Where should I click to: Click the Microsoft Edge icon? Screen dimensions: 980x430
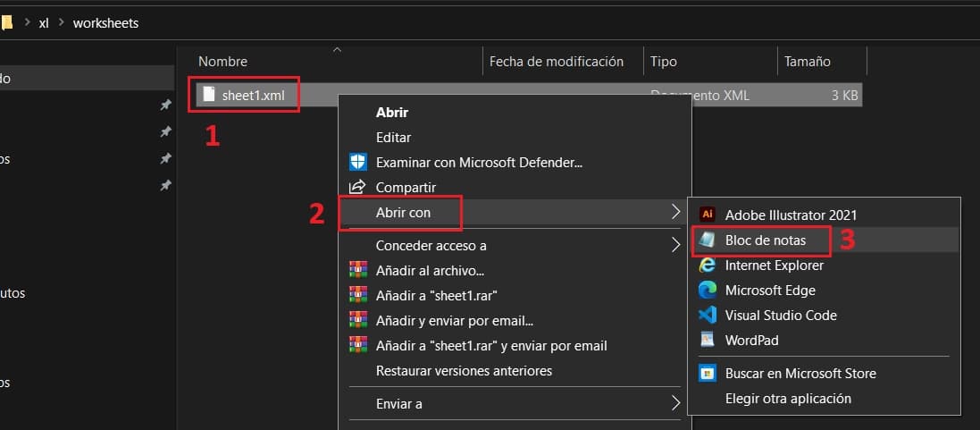(708, 290)
